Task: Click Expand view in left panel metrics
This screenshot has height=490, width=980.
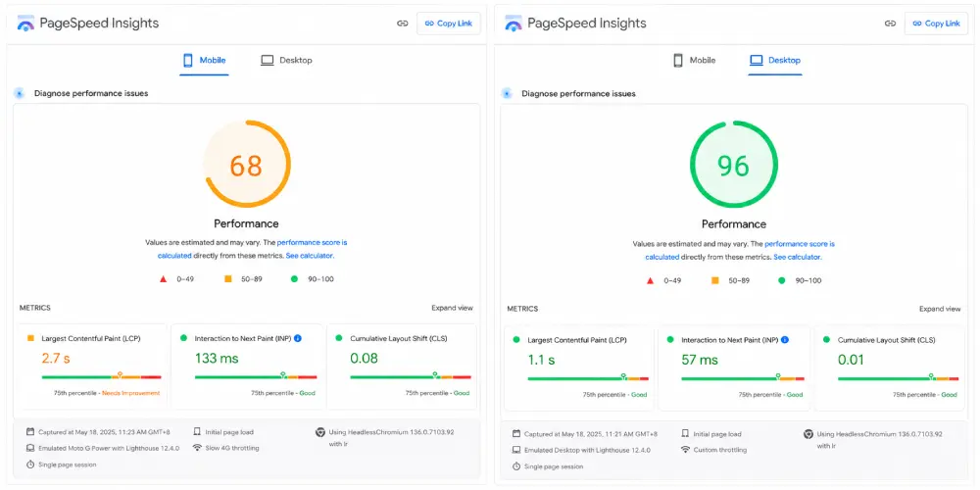Action: click(452, 308)
